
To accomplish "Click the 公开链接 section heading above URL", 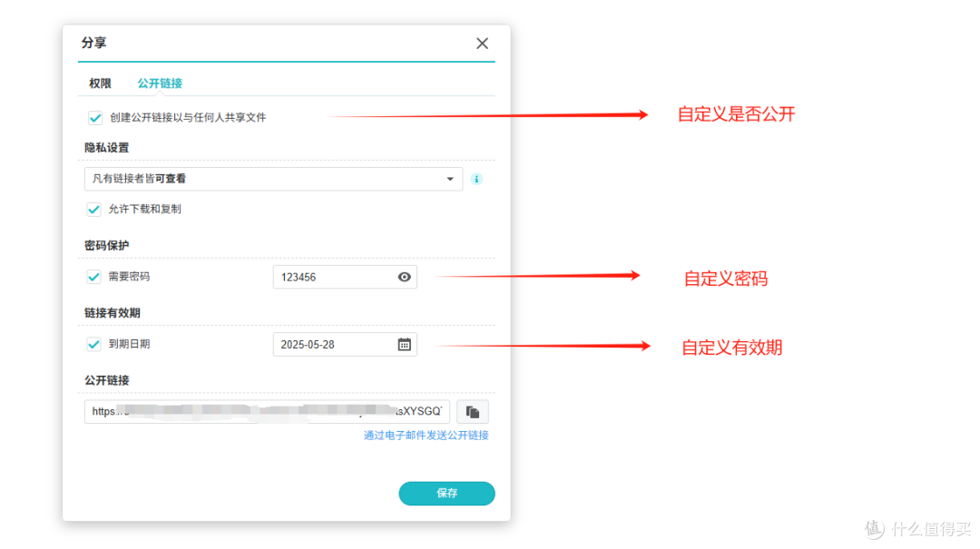I will point(107,380).
